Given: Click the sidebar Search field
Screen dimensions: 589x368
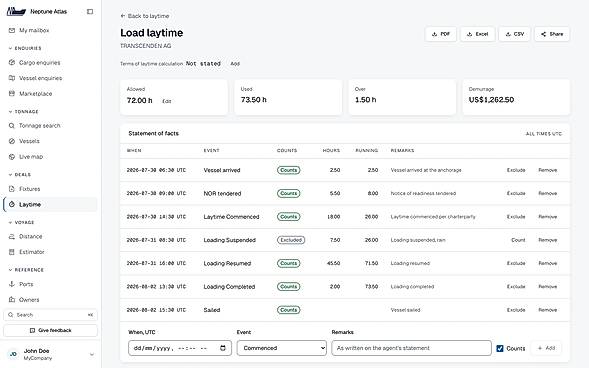Looking at the screenshot, I should tap(50, 315).
